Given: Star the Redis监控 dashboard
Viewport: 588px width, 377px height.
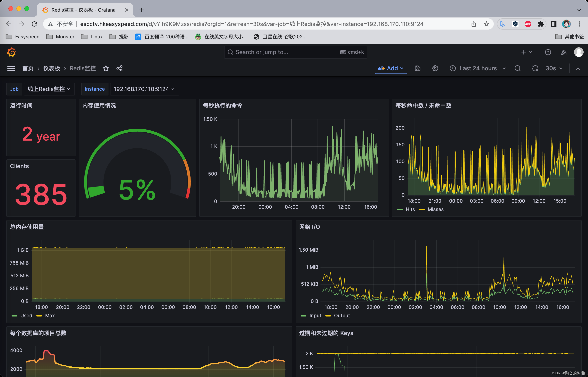Looking at the screenshot, I should pos(106,68).
